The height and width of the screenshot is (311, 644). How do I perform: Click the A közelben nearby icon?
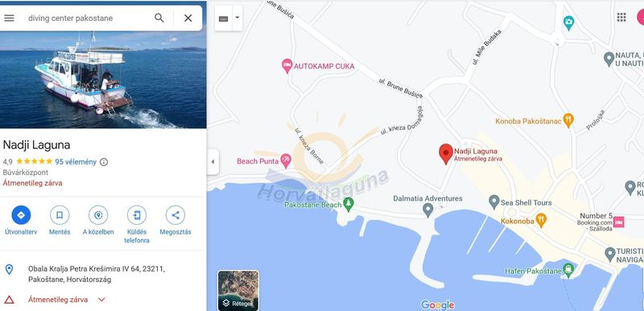(x=98, y=215)
